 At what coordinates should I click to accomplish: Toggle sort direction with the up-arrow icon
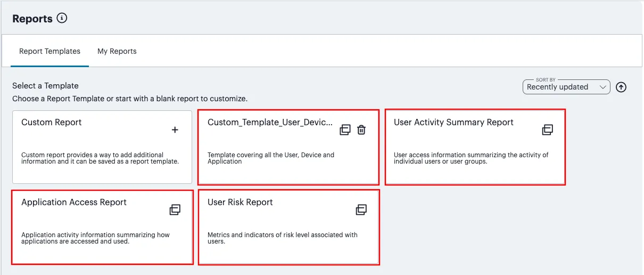[x=621, y=87]
